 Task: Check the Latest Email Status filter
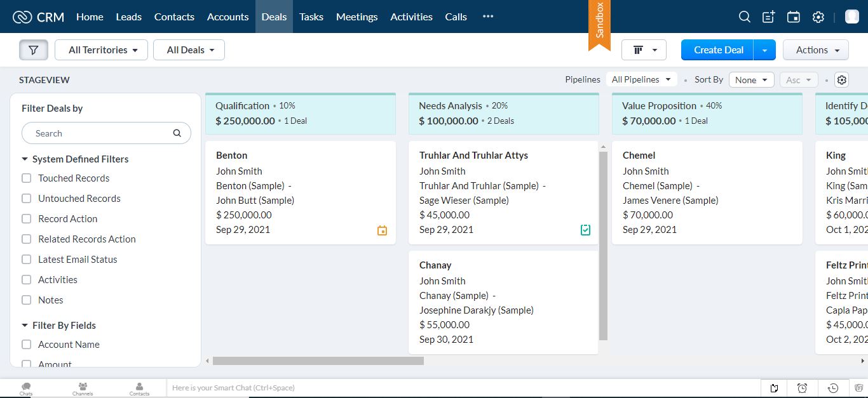pyautogui.click(x=27, y=260)
